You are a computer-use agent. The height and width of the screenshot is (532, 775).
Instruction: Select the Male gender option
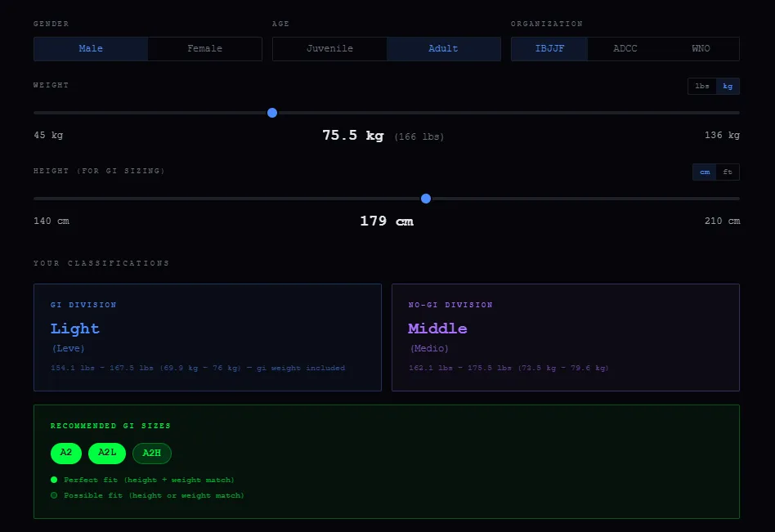[x=91, y=49]
